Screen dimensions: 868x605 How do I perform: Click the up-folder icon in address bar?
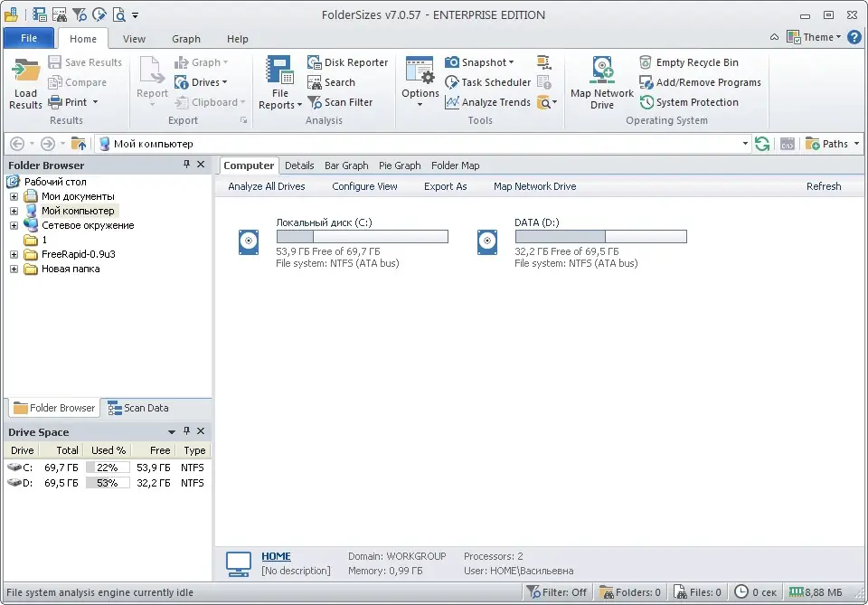coord(79,144)
